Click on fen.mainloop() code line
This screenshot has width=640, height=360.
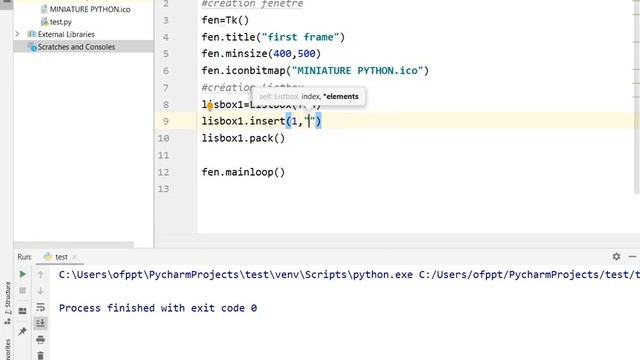[243, 172]
